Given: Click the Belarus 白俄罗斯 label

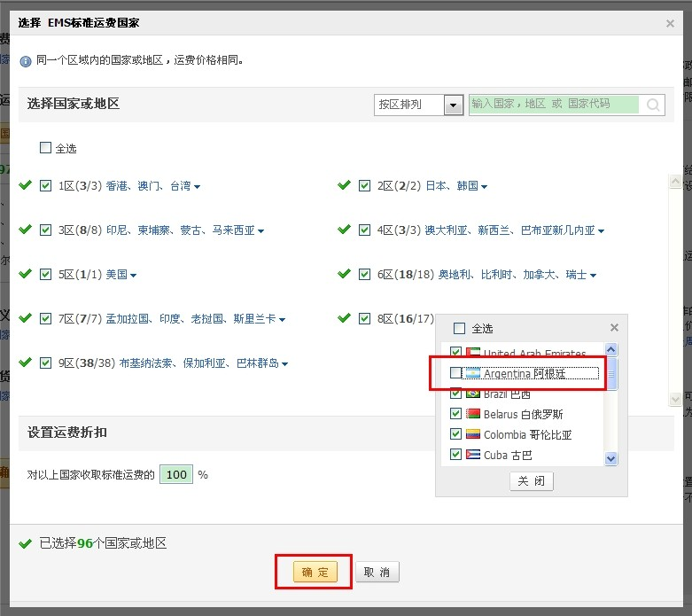Looking at the screenshot, I should pos(524,414).
